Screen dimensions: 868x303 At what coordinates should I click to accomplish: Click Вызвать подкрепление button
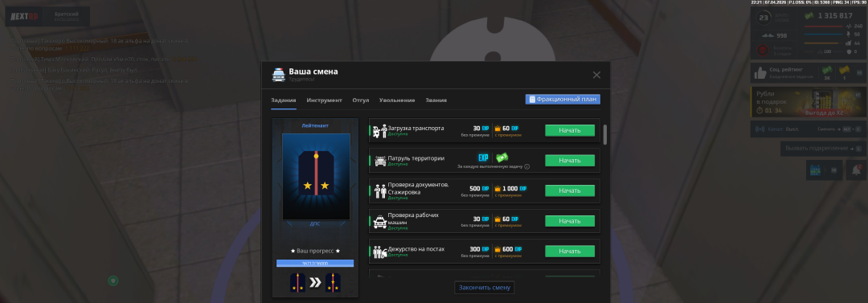tap(823, 149)
